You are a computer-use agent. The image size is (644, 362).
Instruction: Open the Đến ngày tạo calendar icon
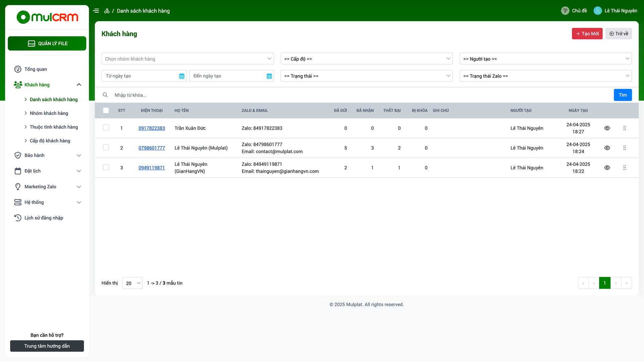(x=269, y=76)
